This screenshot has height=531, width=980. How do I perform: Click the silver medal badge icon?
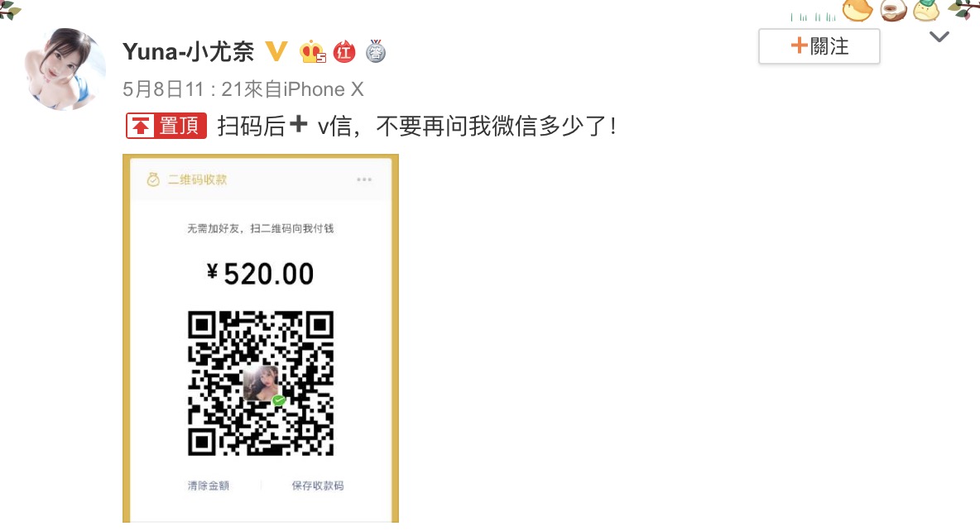click(x=376, y=51)
